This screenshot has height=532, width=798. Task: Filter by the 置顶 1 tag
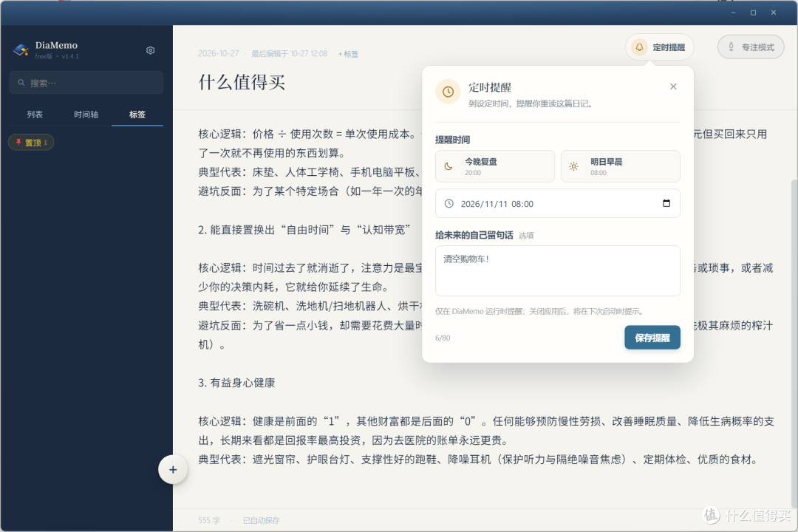point(31,142)
